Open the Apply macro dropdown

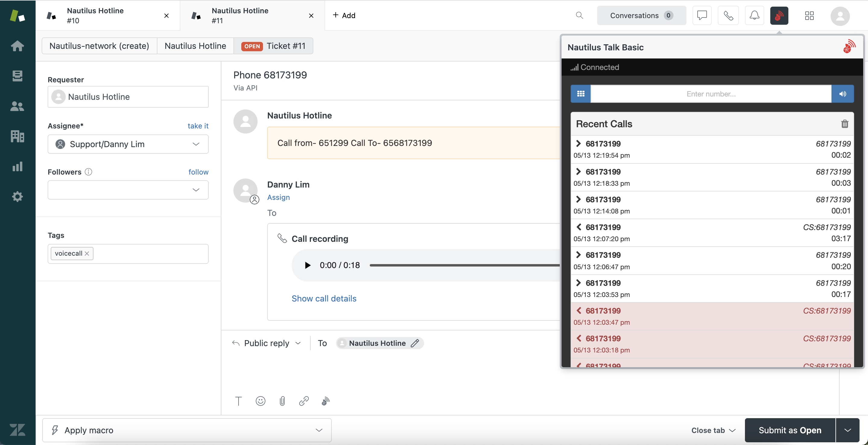187,430
